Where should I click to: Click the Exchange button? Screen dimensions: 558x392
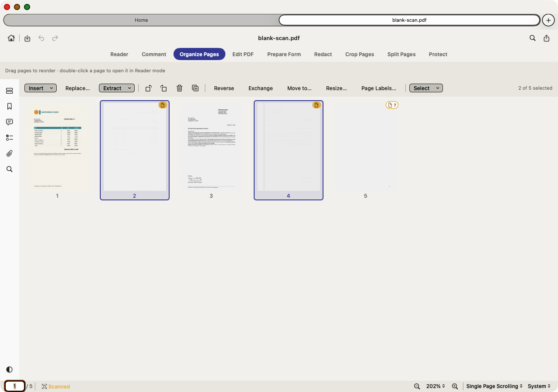click(x=261, y=88)
